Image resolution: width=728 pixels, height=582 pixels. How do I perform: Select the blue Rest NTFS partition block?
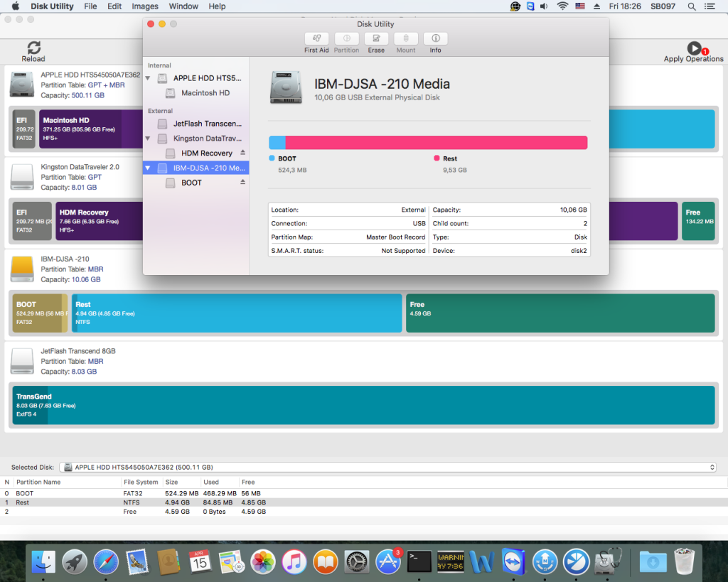pos(237,313)
